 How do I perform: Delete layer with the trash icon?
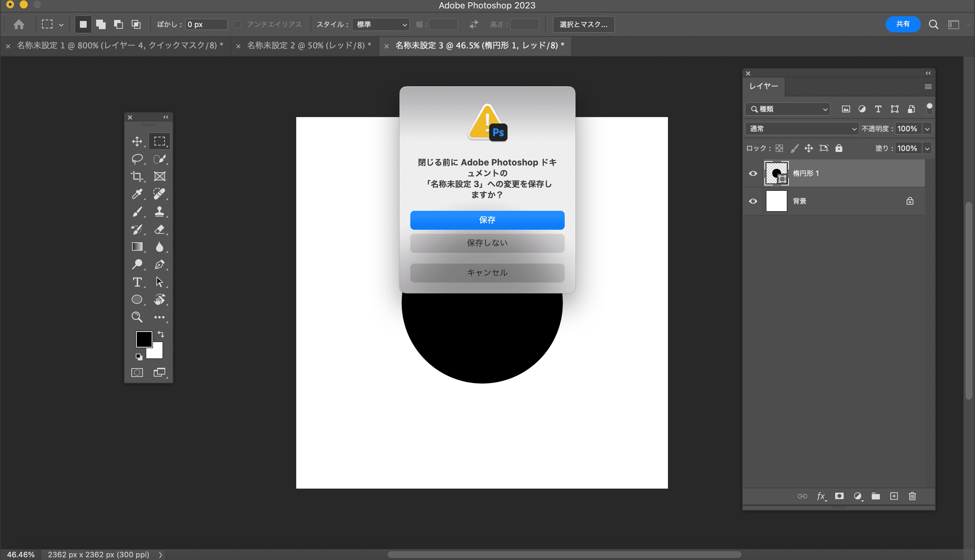point(912,496)
